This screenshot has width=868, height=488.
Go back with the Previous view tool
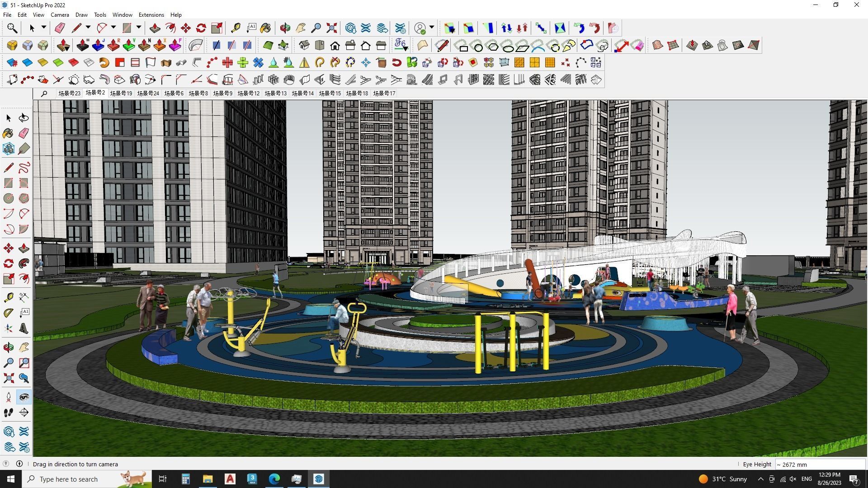click(24, 378)
